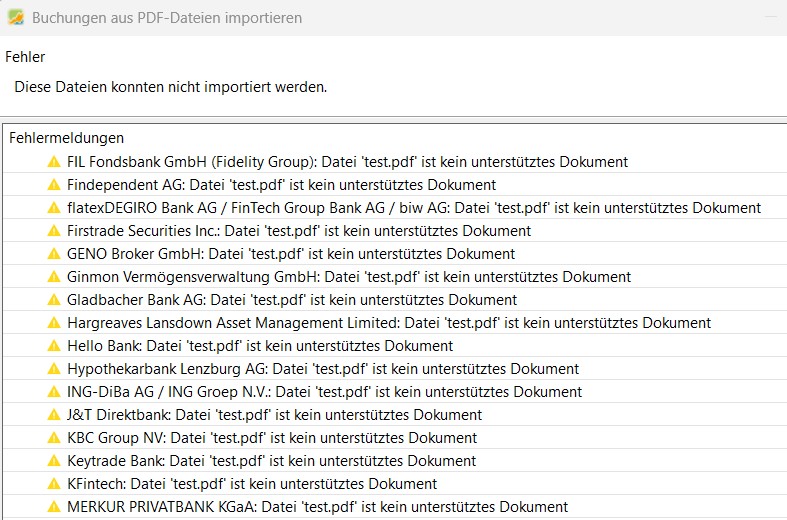Image resolution: width=787 pixels, height=520 pixels.
Task: Click warning icon next to GENO Broker
Action: [x=54, y=254]
